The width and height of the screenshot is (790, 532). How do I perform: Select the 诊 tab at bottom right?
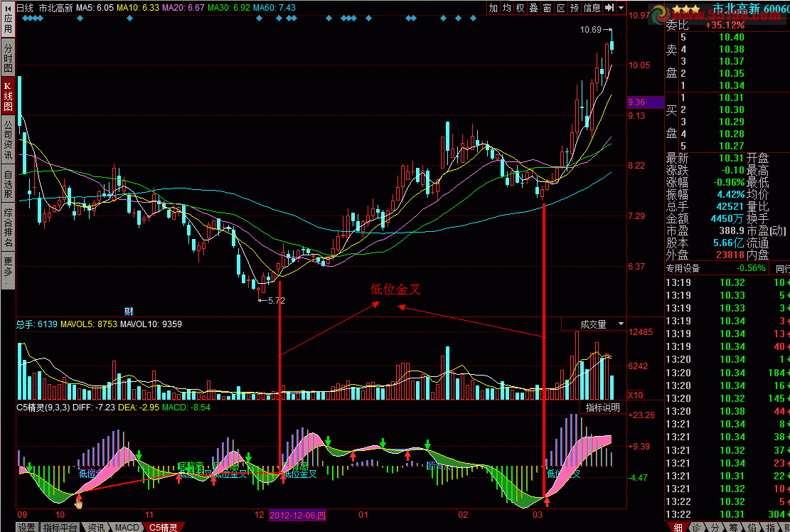pos(696,527)
